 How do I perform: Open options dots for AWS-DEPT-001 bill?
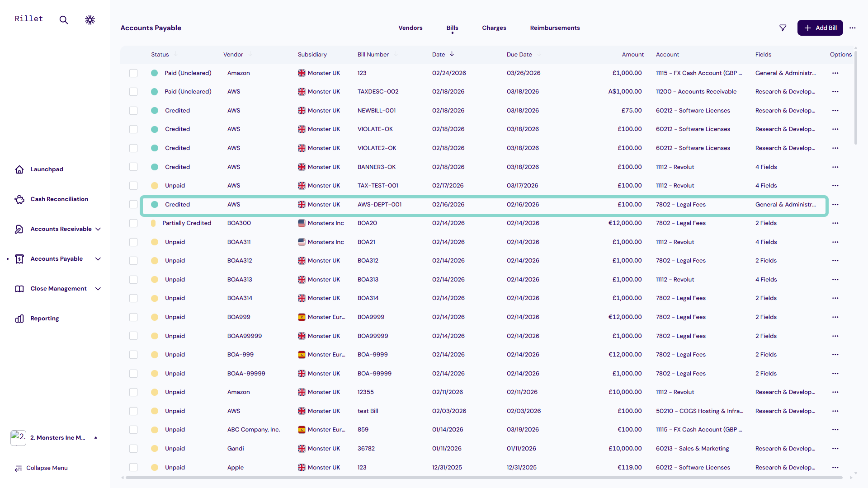click(x=835, y=205)
